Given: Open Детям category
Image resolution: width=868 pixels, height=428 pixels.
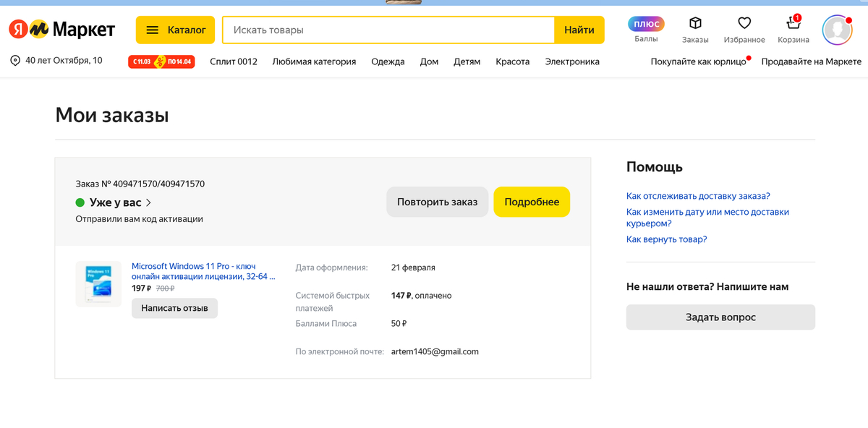Looking at the screenshot, I should (467, 61).
